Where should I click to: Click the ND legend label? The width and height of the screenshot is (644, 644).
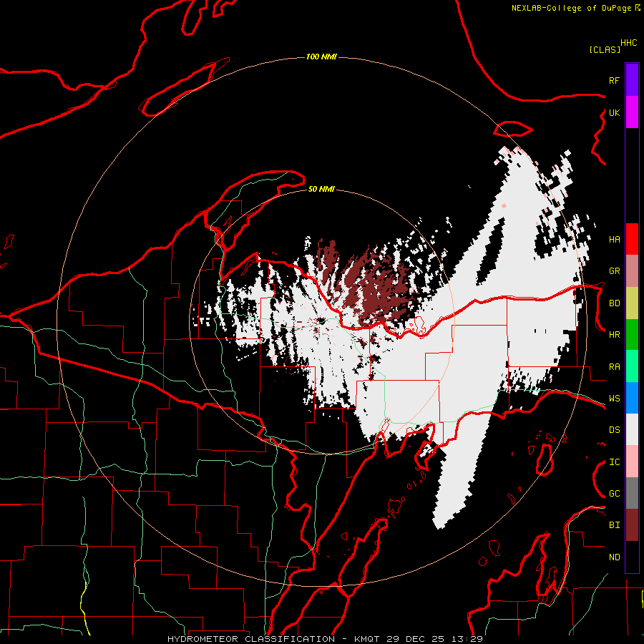click(x=614, y=557)
